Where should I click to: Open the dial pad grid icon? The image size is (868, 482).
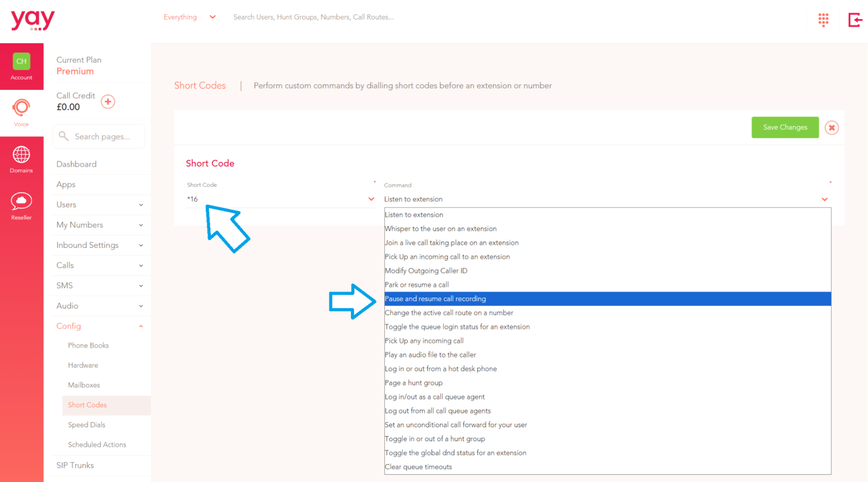pos(823,20)
